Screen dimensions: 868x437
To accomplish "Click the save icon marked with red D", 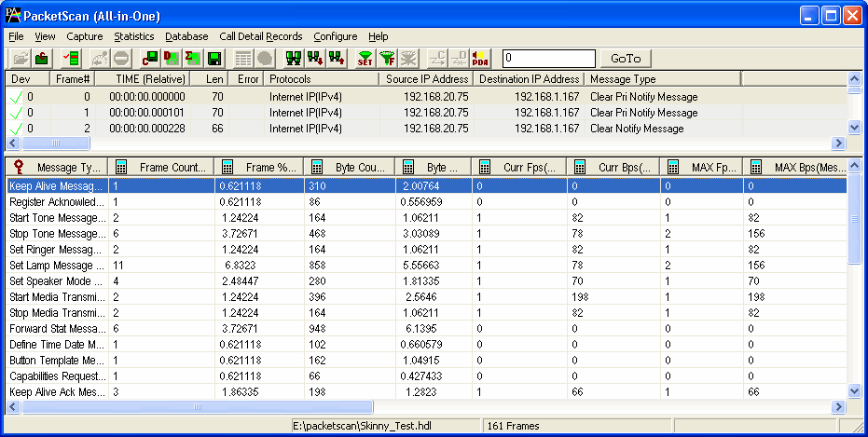I will [172, 58].
